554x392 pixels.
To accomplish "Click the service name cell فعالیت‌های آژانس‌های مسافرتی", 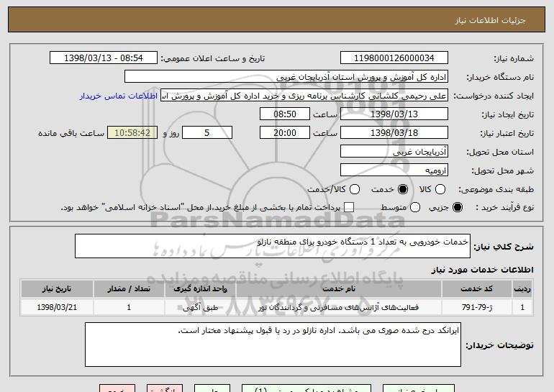I will pos(338,307).
